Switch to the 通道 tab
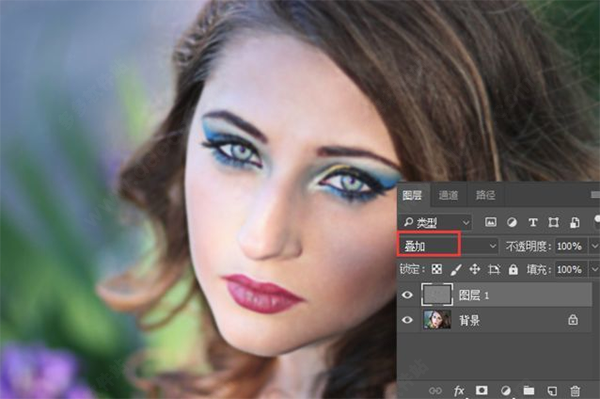The width and height of the screenshot is (600, 399). (448, 195)
